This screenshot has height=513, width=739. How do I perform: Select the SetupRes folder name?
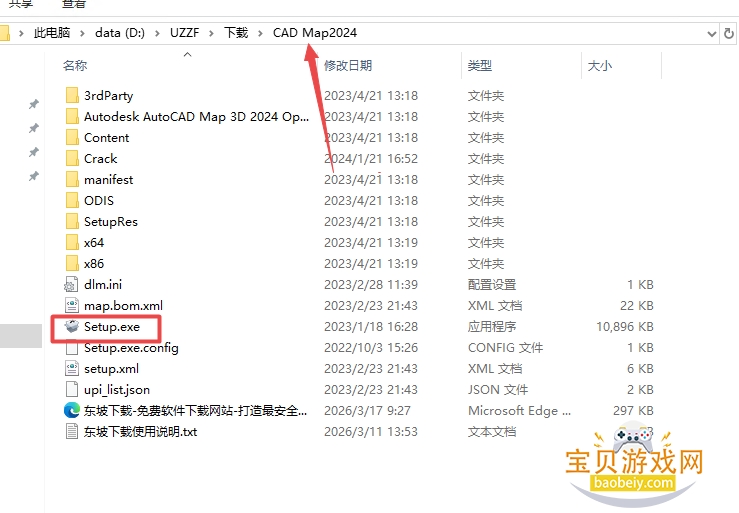tap(111, 222)
